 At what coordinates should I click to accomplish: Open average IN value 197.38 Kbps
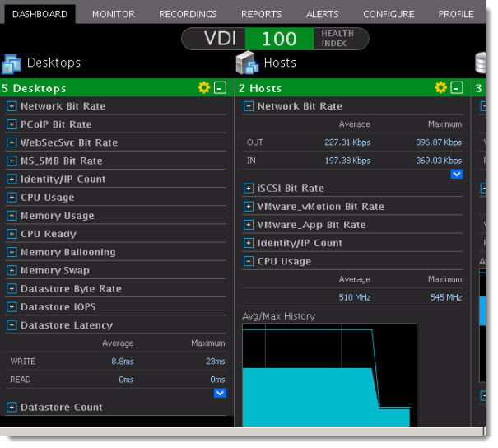pos(347,161)
